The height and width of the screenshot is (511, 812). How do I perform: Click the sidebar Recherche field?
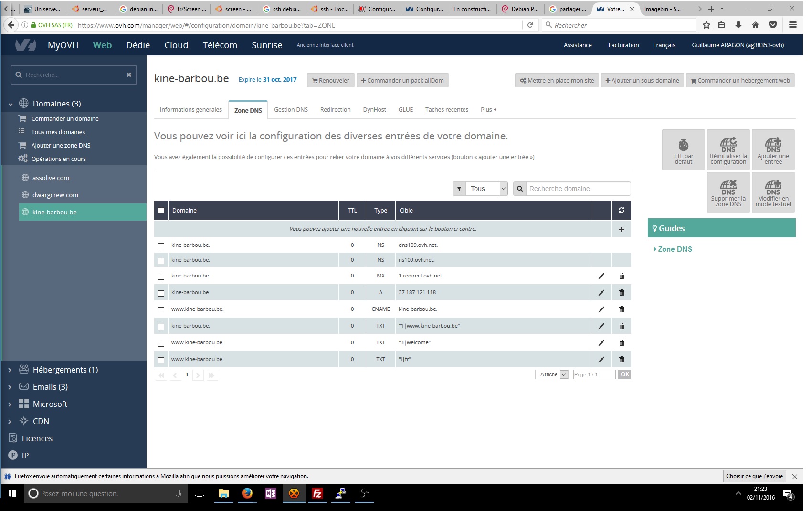74,75
